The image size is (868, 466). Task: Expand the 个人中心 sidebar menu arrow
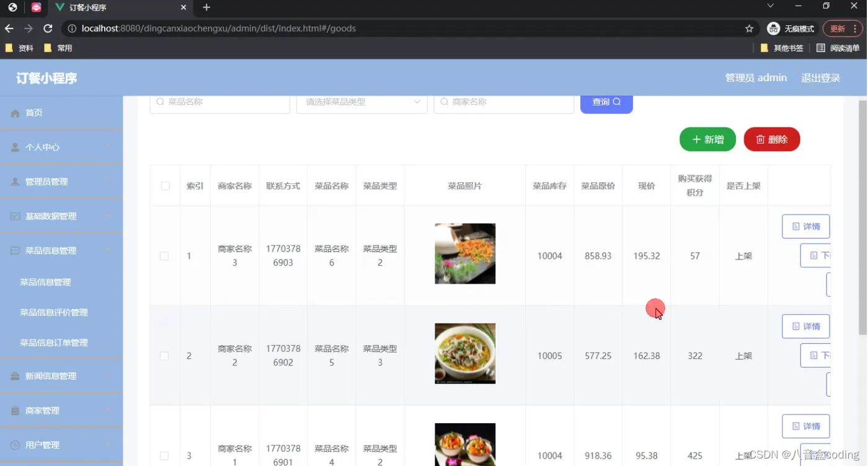pos(107,147)
